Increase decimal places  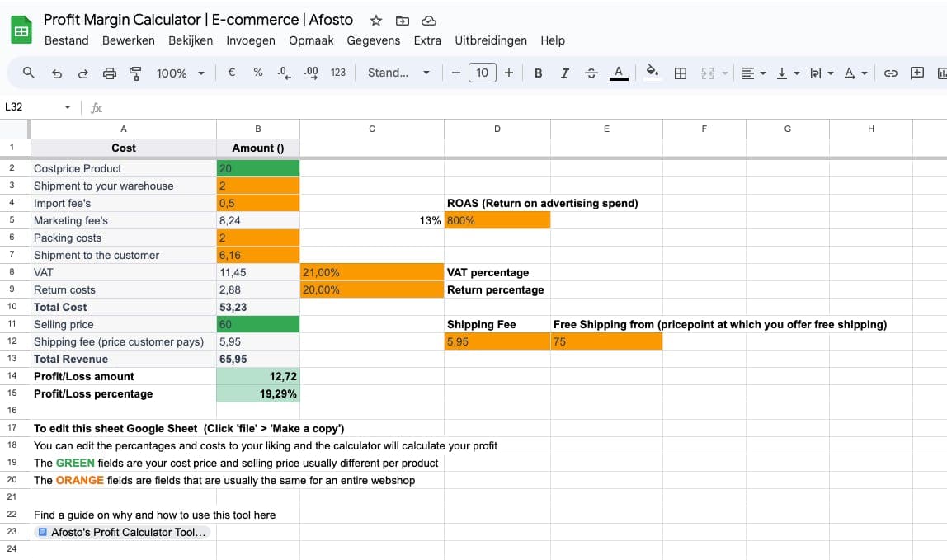tap(311, 73)
